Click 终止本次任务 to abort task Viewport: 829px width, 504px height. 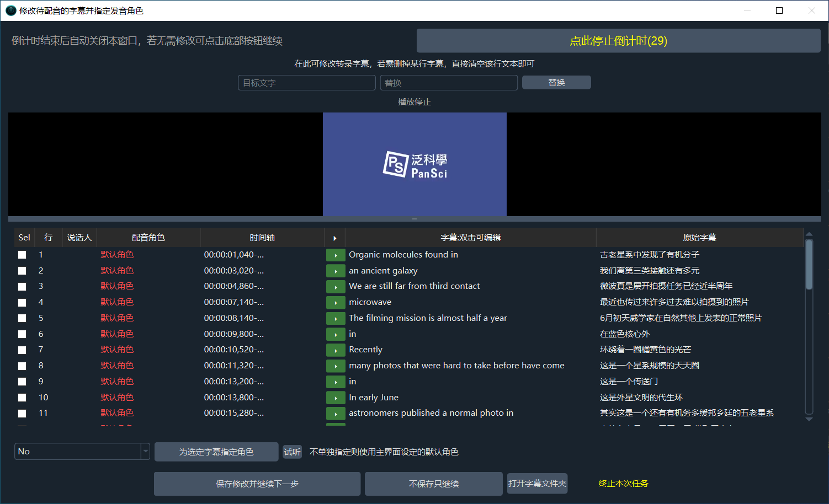[623, 484]
